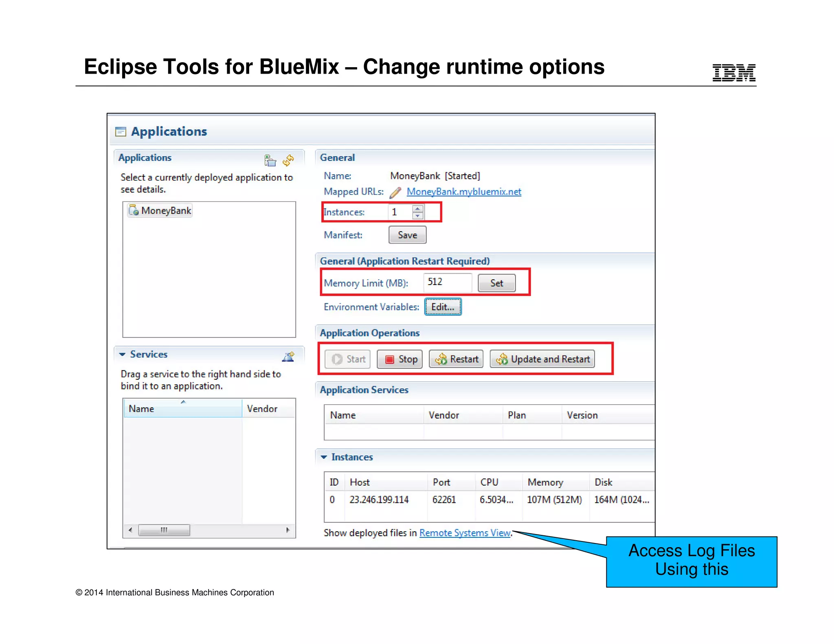Select host cell 23.246.199.114
The height and width of the screenshot is (644, 834).
pos(379,499)
